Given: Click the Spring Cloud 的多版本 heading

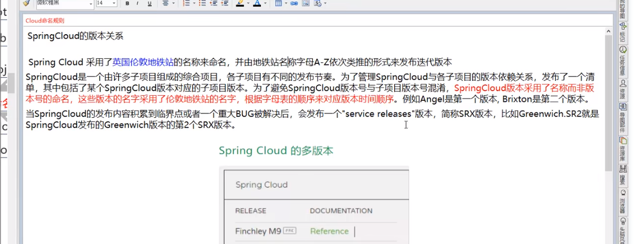Looking at the screenshot, I should click(x=276, y=151).
